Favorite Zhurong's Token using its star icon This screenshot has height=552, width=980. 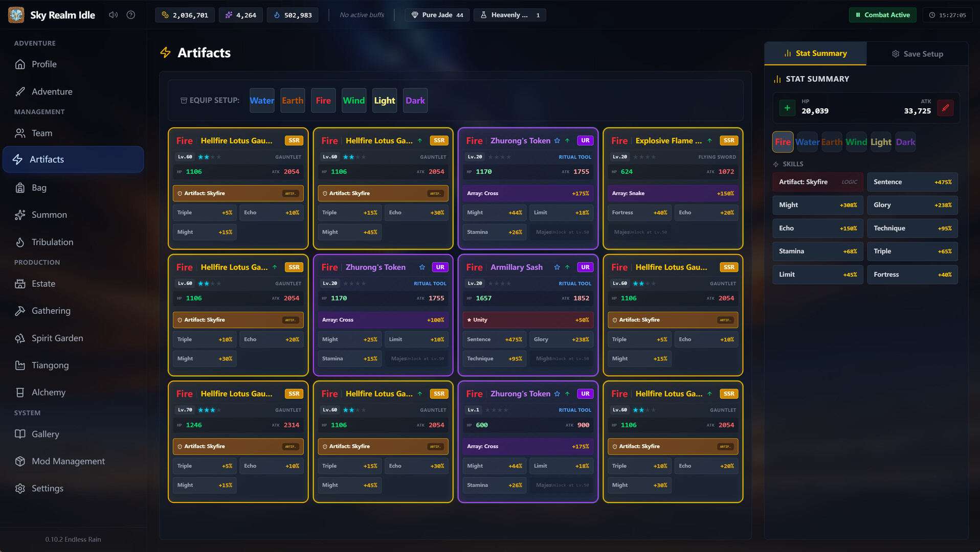point(556,140)
